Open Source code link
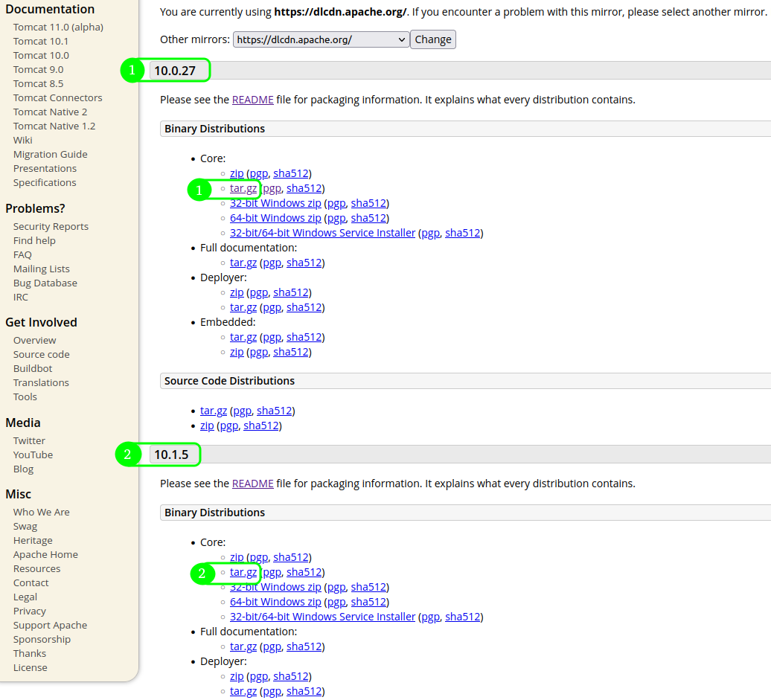The width and height of the screenshot is (771, 700). pos(42,354)
